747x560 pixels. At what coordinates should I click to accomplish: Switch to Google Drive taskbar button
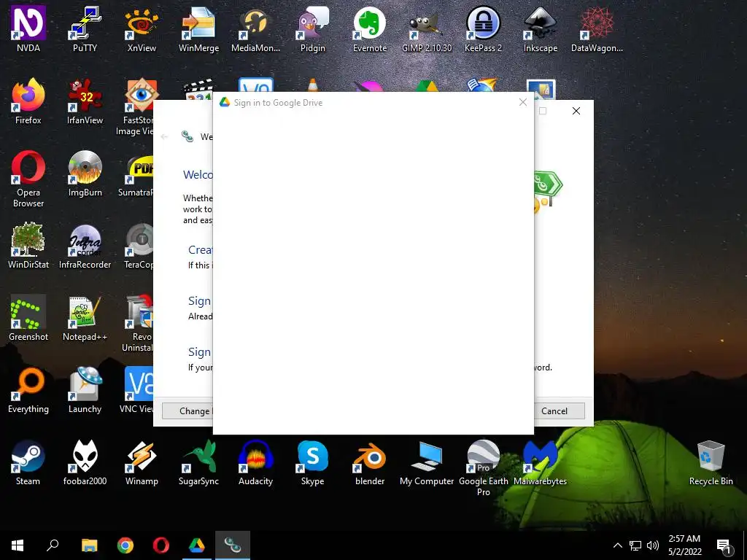(197, 545)
